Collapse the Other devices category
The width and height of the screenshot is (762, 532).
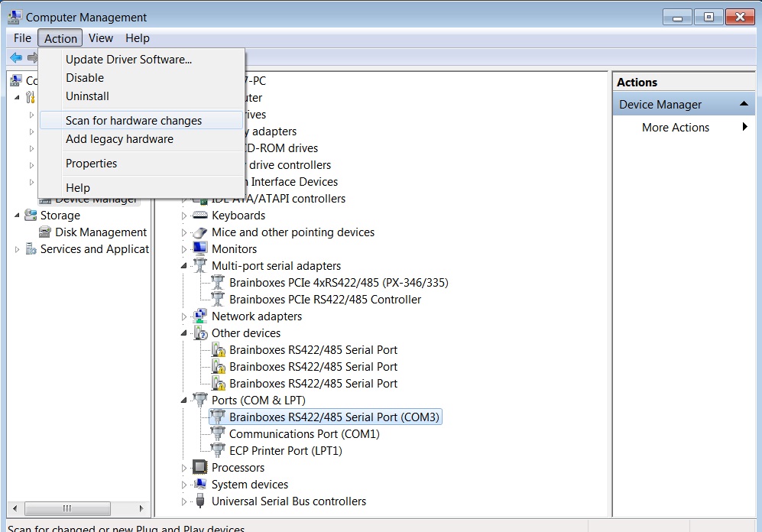[x=182, y=332]
